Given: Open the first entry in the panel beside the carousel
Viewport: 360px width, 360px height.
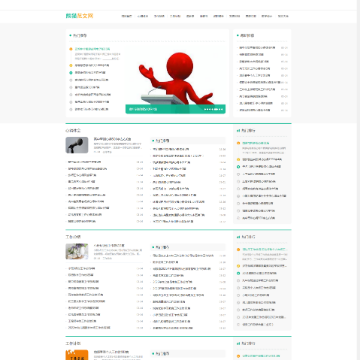Looking at the screenshot, I should click(257, 48).
